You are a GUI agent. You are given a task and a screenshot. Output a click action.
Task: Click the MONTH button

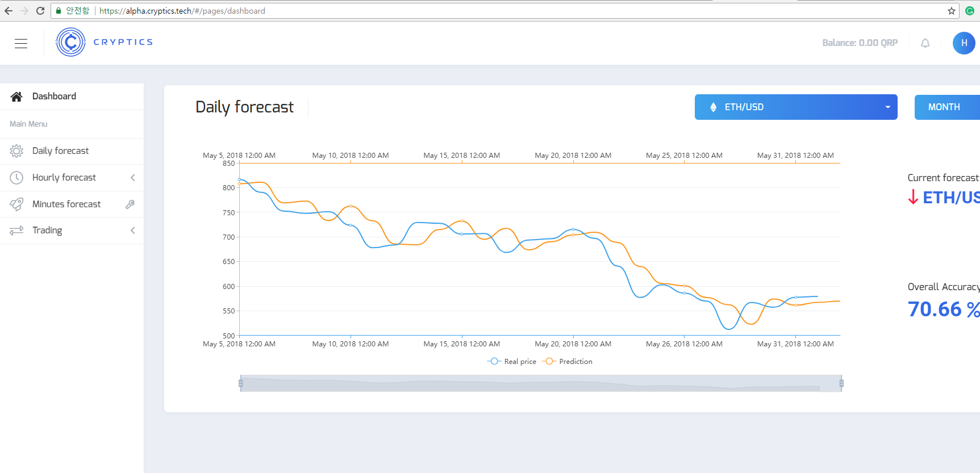pyautogui.click(x=947, y=107)
